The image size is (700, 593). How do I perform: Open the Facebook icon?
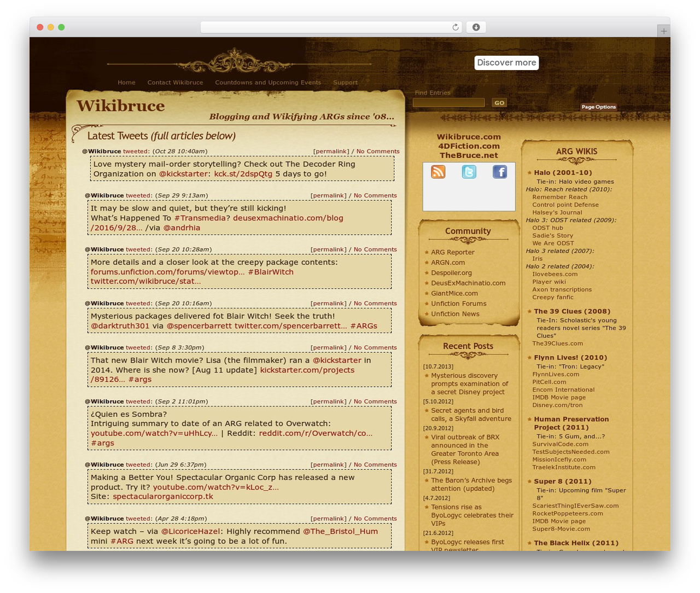pos(500,172)
